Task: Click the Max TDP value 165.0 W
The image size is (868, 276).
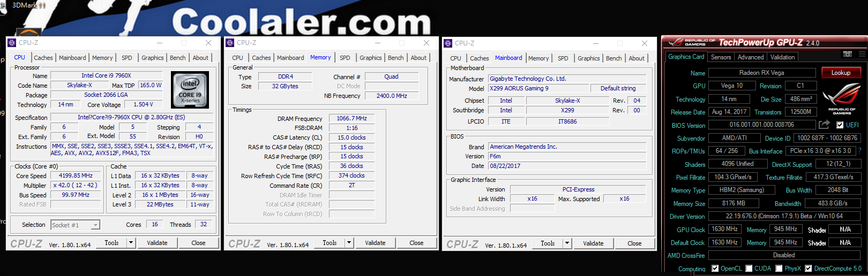Action: click(150, 85)
